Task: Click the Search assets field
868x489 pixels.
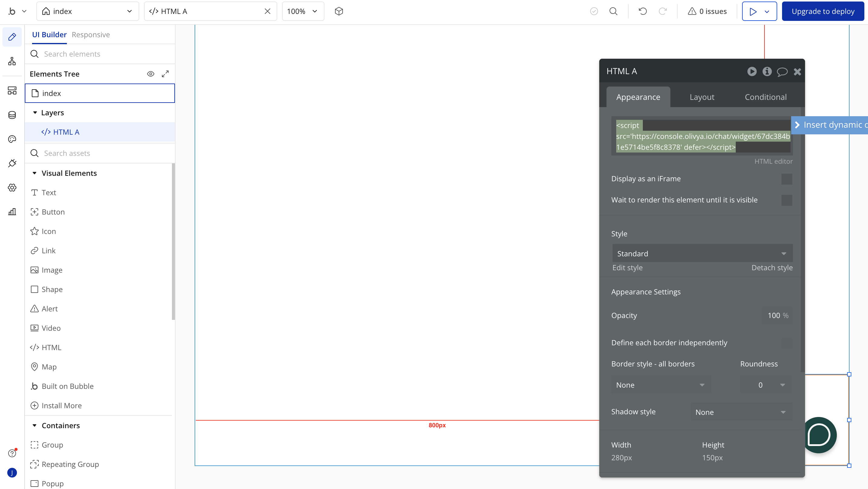Action: pyautogui.click(x=100, y=153)
